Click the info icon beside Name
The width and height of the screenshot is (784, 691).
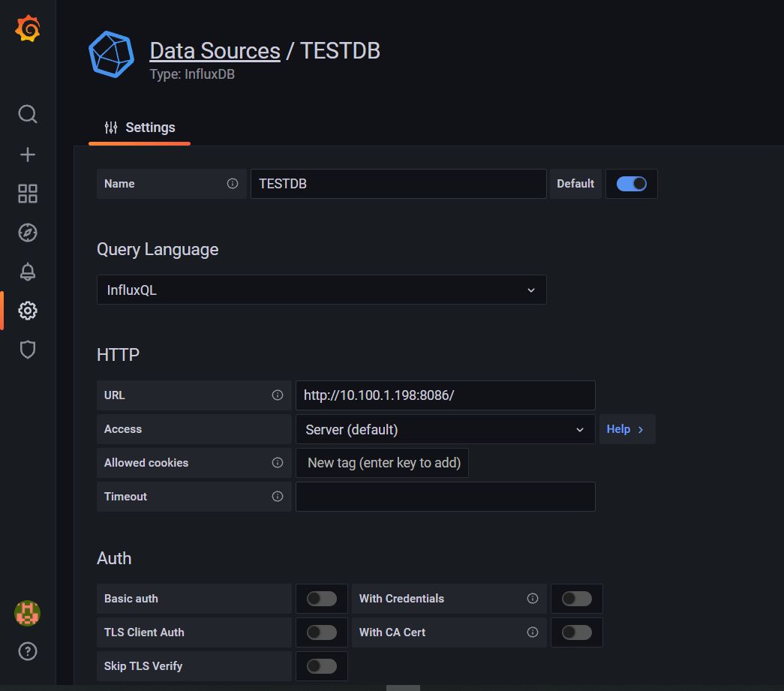(233, 184)
